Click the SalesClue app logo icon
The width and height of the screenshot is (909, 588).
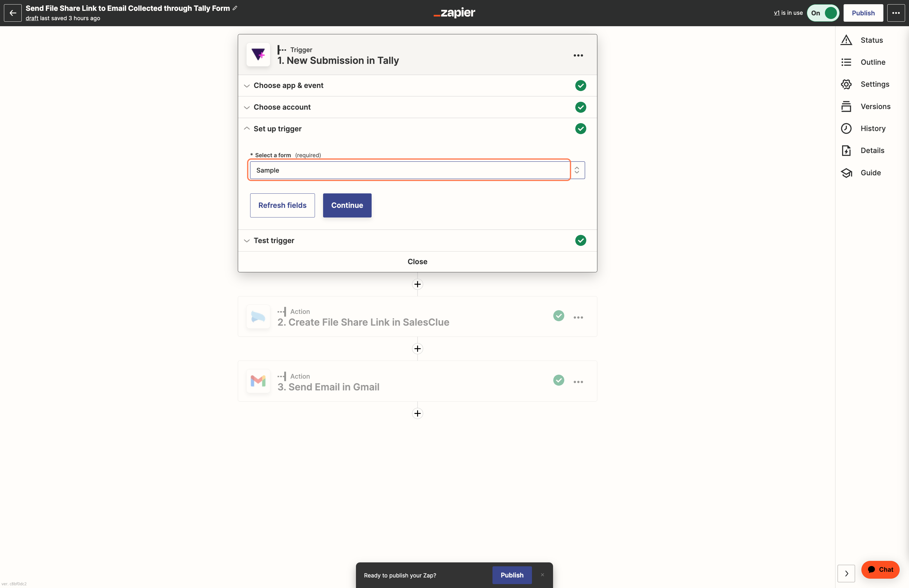pyautogui.click(x=258, y=317)
